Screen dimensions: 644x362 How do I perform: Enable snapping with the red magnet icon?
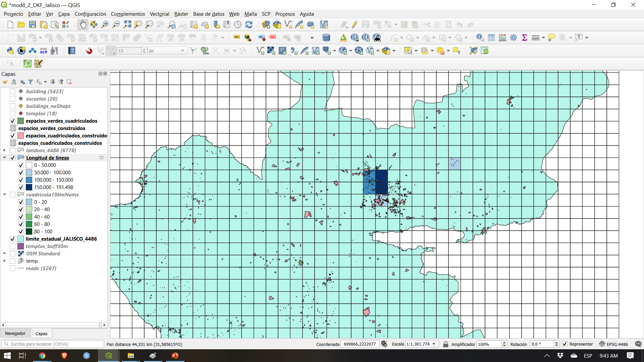pyautogui.click(x=89, y=51)
